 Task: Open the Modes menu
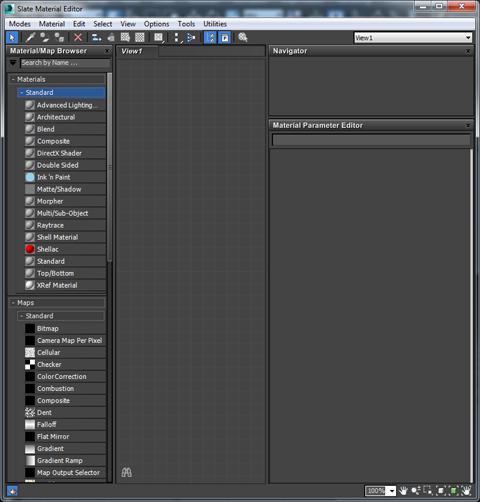[x=20, y=24]
